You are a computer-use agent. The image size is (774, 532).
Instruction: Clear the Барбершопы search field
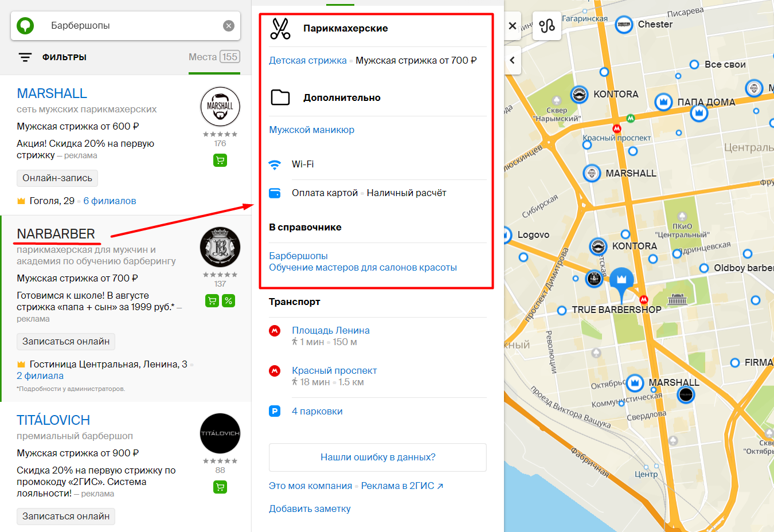(x=228, y=26)
